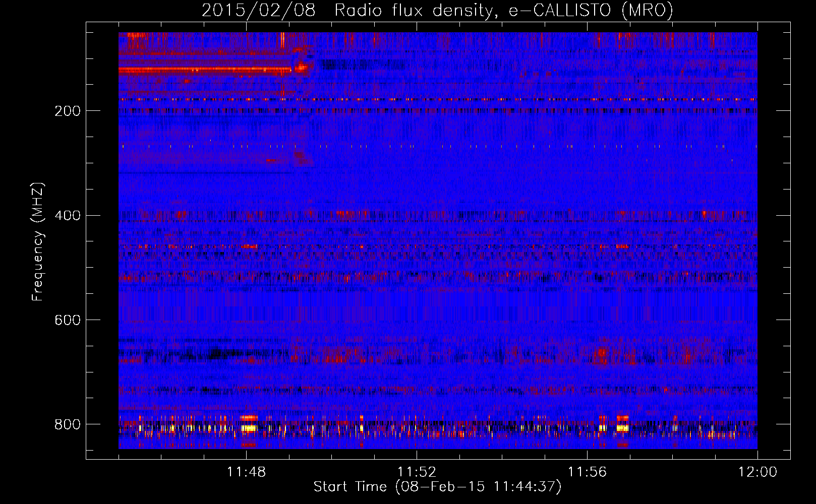Click the 600 frequency tick label
The width and height of the screenshot is (816, 504).
click(68, 321)
